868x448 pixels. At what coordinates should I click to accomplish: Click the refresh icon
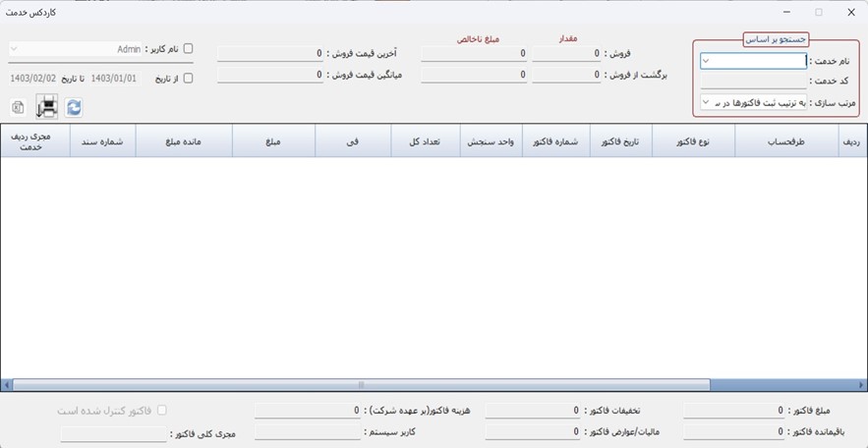74,108
